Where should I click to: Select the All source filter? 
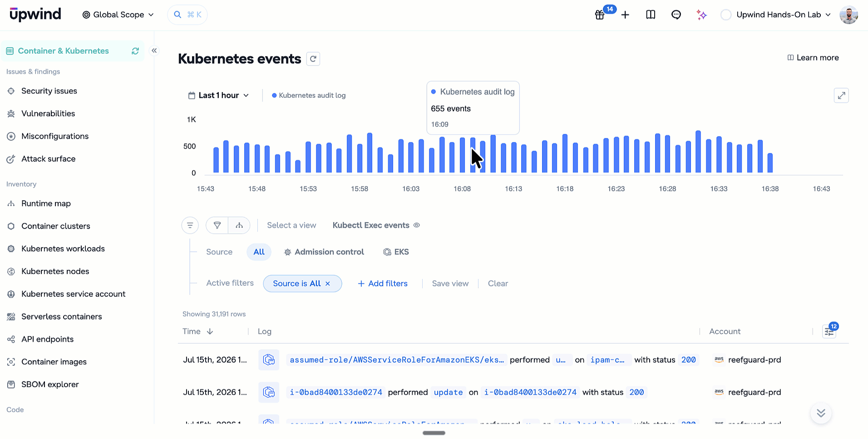pos(259,252)
